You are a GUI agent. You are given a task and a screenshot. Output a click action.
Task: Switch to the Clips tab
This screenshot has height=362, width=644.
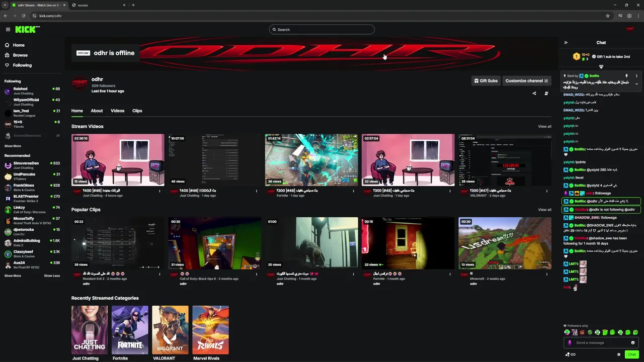coord(137,111)
